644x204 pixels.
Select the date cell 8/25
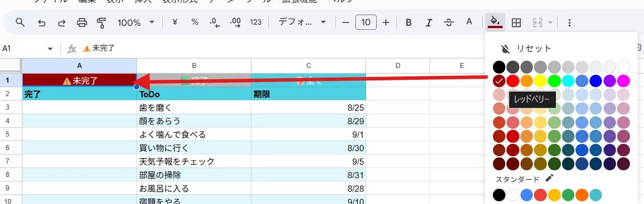pos(308,107)
